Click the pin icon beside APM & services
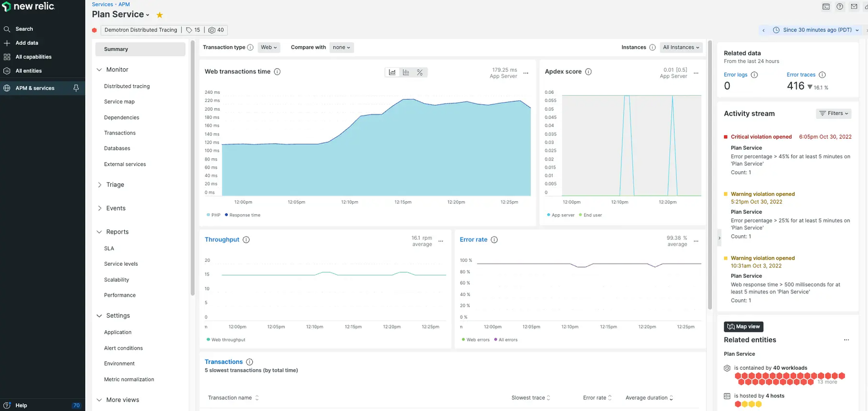 [76, 88]
